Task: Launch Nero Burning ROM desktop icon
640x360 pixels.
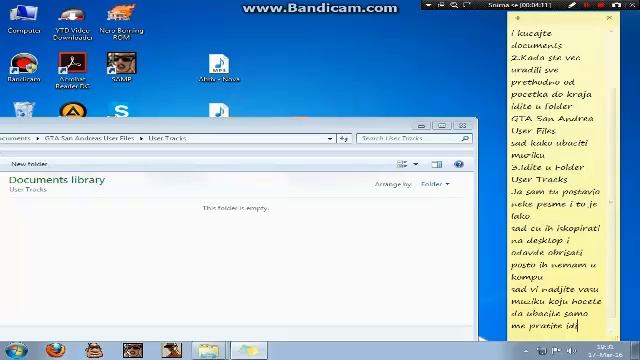Action: point(121,21)
